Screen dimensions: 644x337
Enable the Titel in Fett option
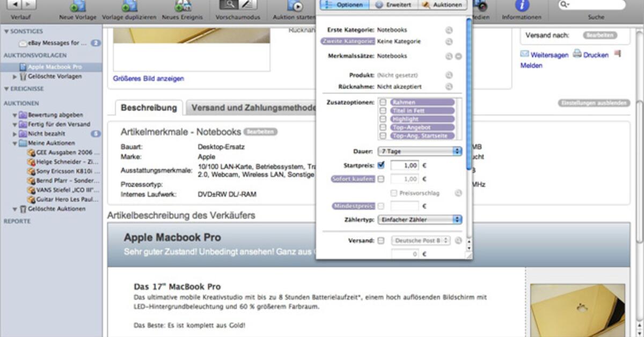coord(383,111)
